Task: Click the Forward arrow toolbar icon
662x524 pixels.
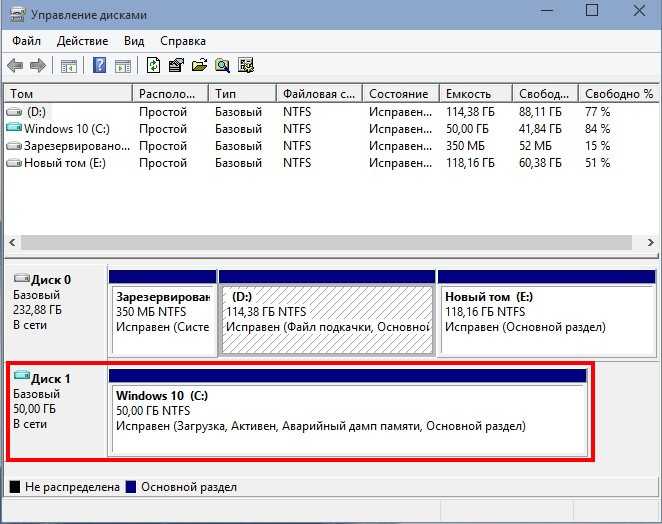Action: [x=38, y=65]
